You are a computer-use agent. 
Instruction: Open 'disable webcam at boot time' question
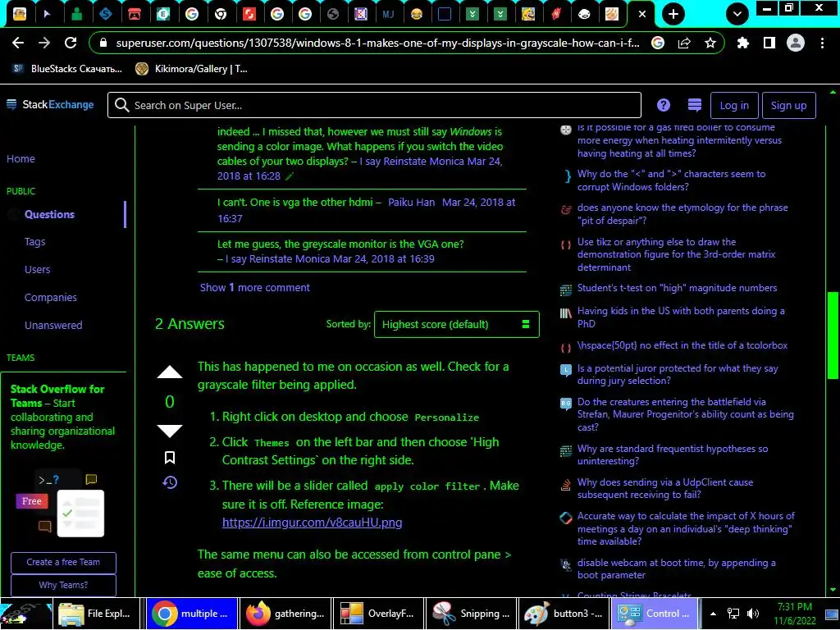tap(676, 569)
